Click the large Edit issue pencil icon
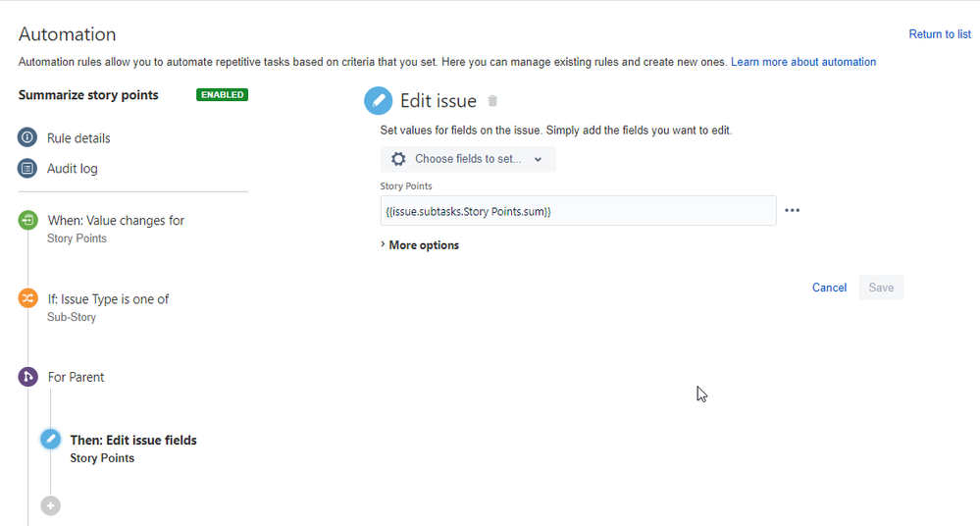This screenshot has width=980, height=526. [378, 101]
